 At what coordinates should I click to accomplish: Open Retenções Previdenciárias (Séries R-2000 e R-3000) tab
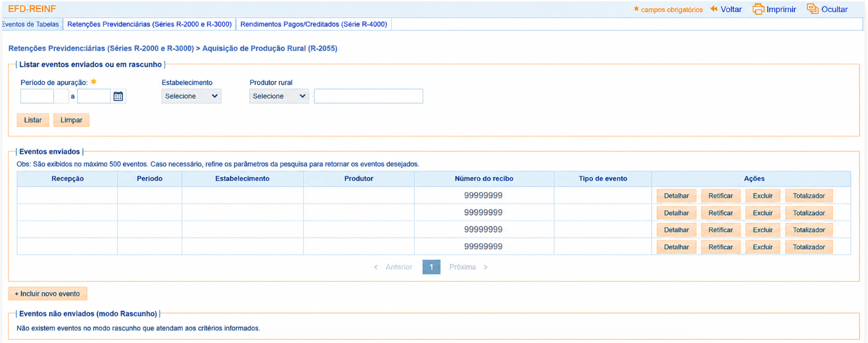tap(149, 25)
